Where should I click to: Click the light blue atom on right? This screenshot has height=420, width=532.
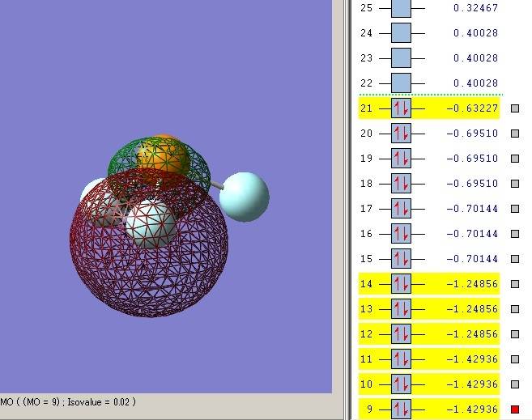click(245, 197)
